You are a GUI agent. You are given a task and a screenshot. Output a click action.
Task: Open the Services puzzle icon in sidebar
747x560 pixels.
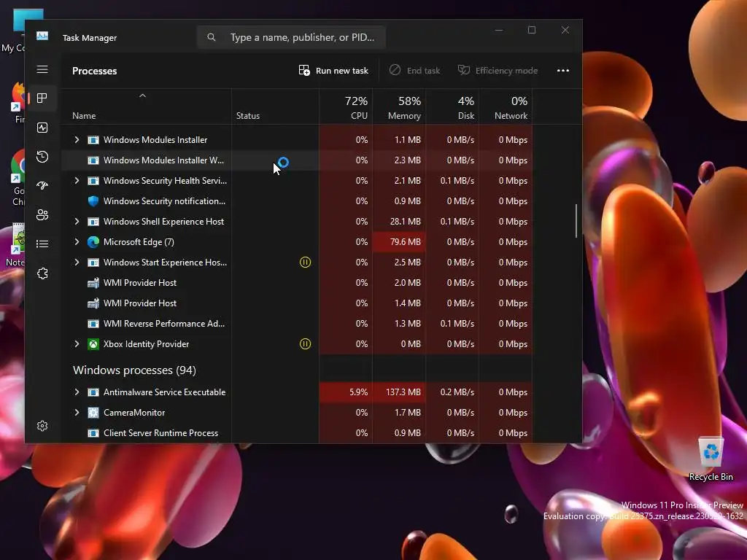pos(42,273)
